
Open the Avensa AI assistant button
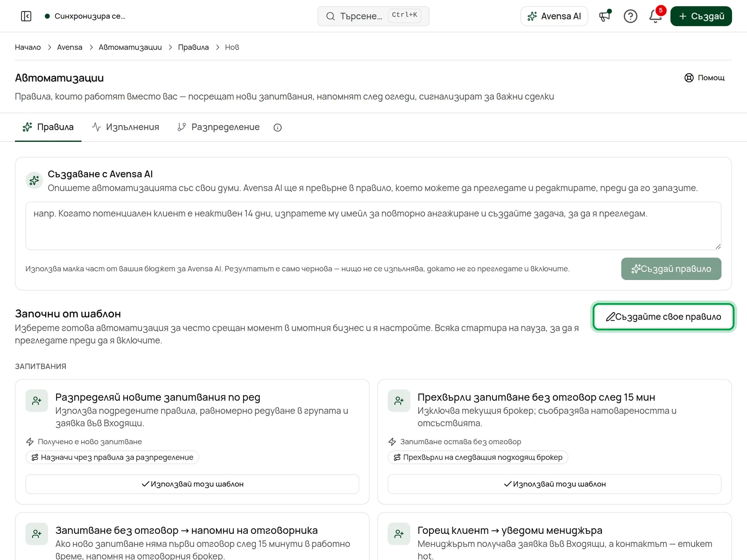[554, 16]
